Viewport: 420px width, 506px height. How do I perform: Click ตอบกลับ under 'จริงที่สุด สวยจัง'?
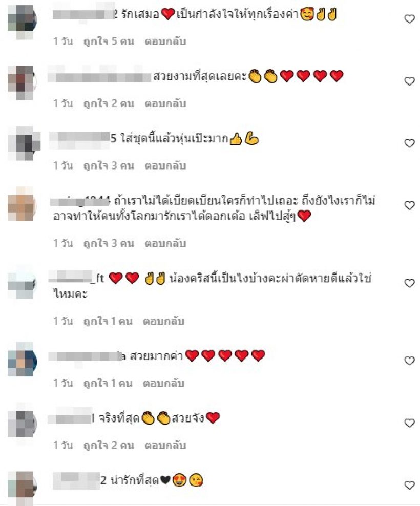[x=165, y=446]
